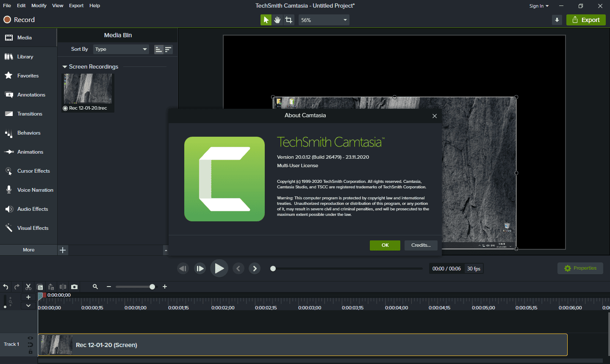Open the Animations panel
The height and width of the screenshot is (364, 610).
(x=28, y=152)
